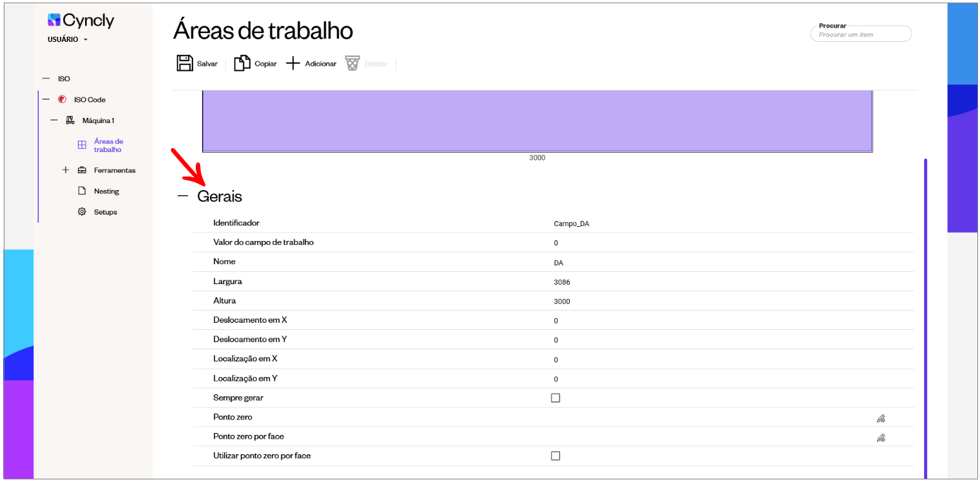Image resolution: width=980 pixels, height=480 pixels.
Task: Select Áreas de trabalho in sidebar
Action: (108, 146)
